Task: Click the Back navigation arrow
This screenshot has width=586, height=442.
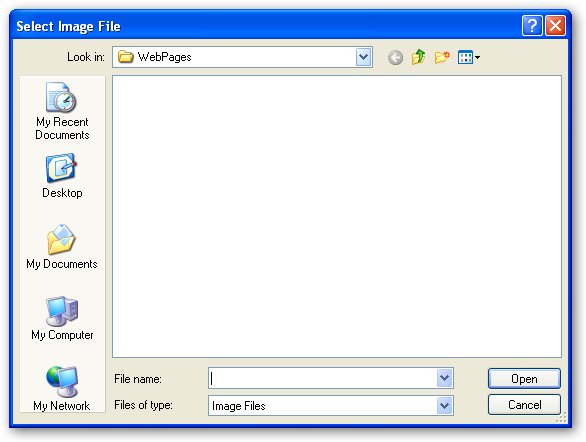Action: tap(395, 58)
